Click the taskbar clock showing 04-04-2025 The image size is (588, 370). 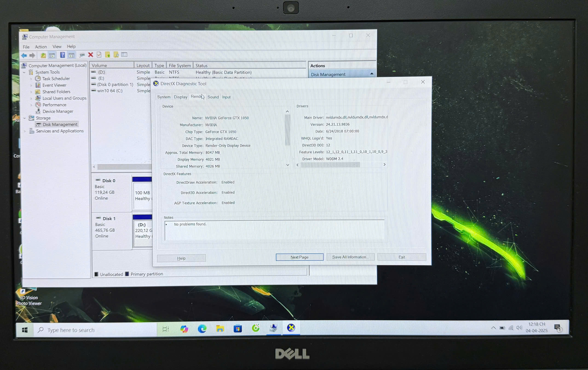[536, 327]
